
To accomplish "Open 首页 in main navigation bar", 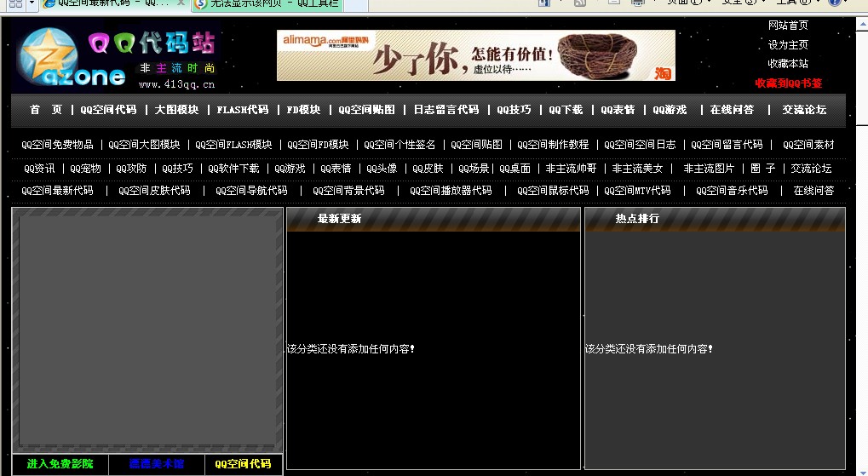I will [x=45, y=110].
